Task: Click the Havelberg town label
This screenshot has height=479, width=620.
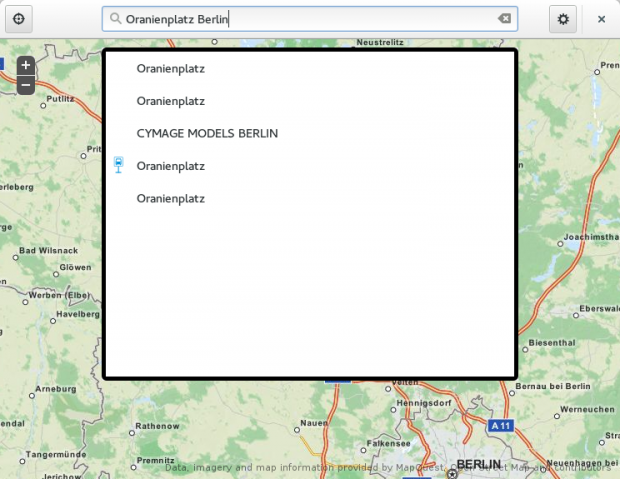Action: [x=78, y=314]
